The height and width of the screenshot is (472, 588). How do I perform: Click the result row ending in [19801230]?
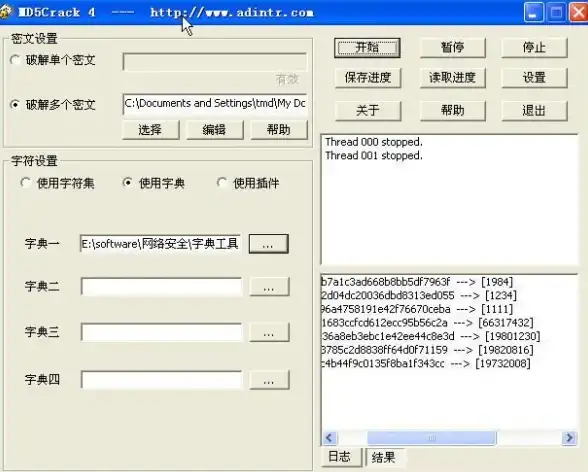tap(431, 336)
